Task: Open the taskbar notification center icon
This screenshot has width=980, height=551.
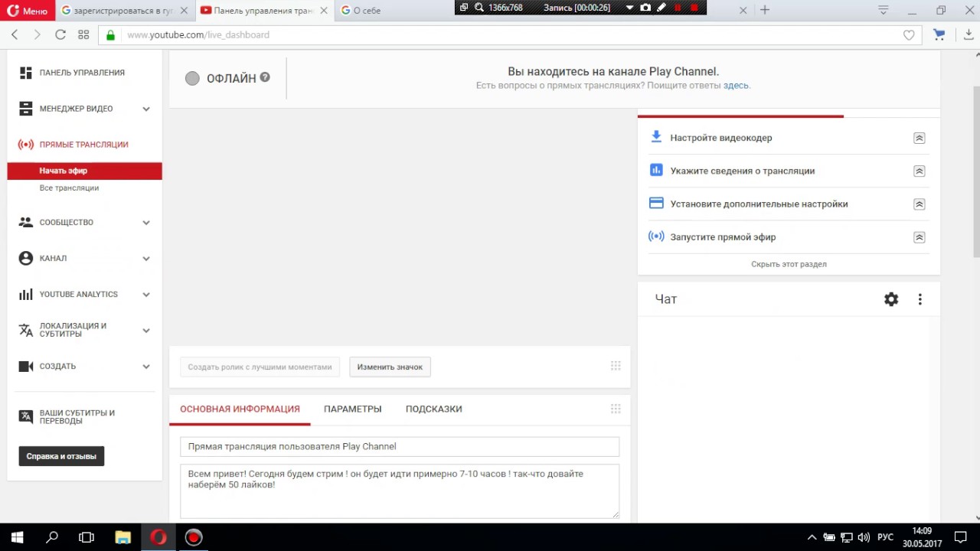Action: coord(961,537)
